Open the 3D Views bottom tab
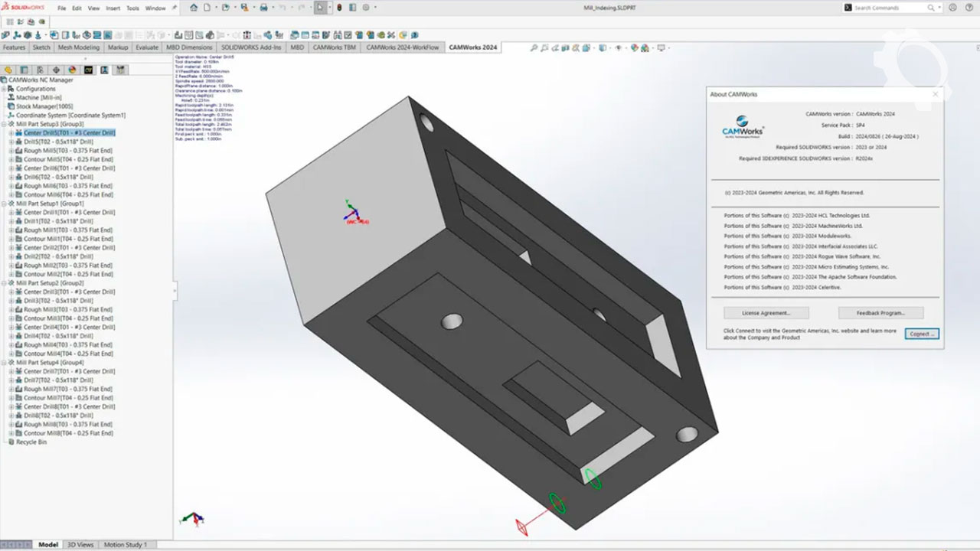 (80, 545)
